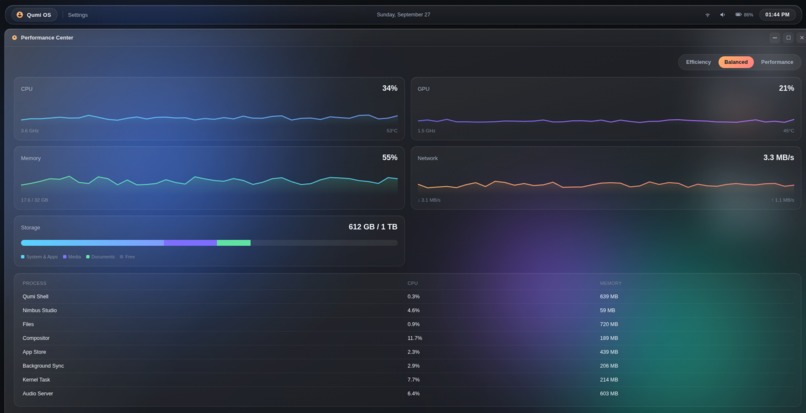Click the Performance Center title icon

point(14,38)
